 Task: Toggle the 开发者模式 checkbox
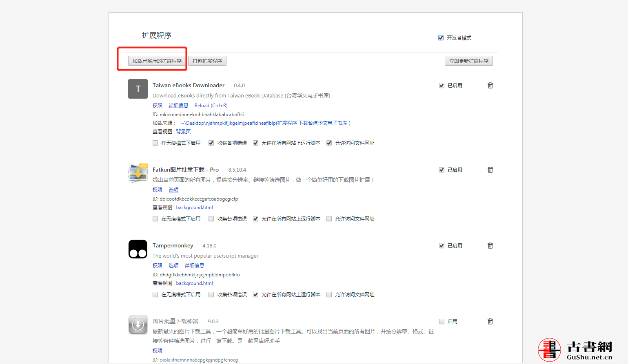pos(441,38)
